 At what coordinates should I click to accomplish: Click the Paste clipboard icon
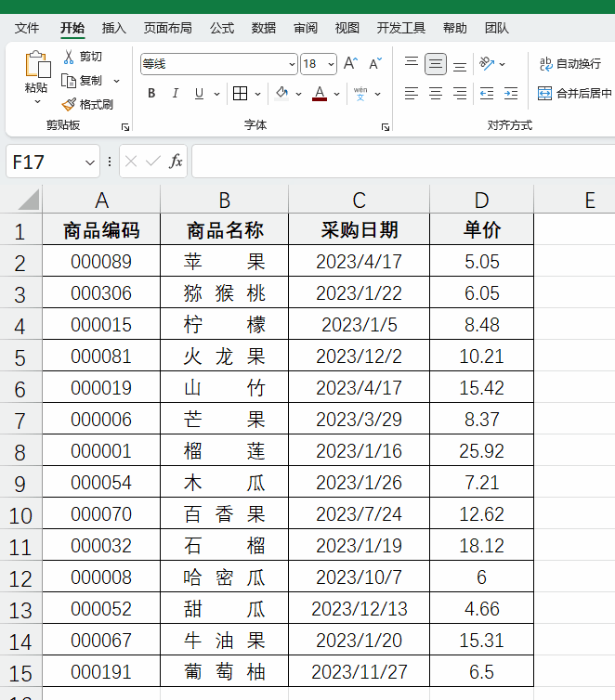[x=36, y=64]
